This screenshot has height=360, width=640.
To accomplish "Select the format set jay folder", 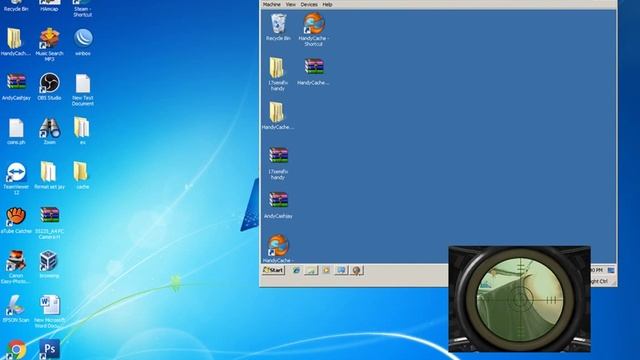I will click(49, 175).
